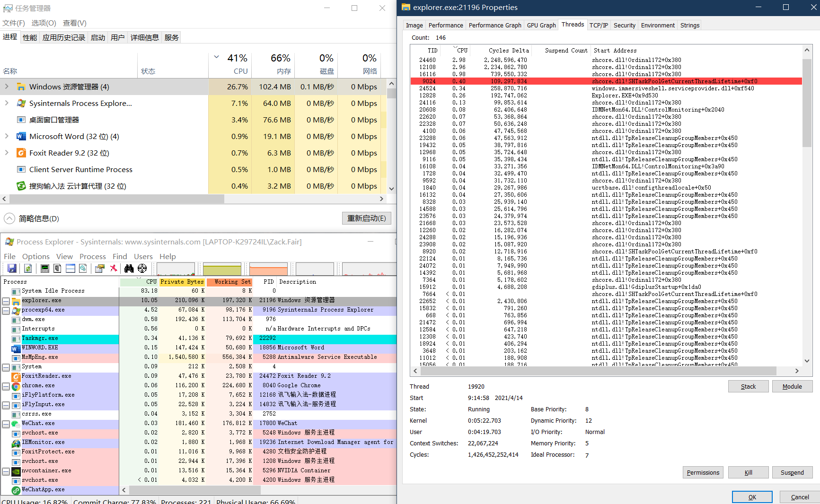Open System Information via the toolbar monitor icon
820x504 pixels.
45,269
